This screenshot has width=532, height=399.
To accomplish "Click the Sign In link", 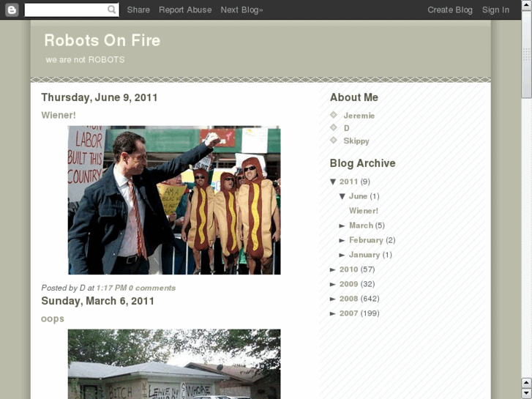I will pos(495,10).
